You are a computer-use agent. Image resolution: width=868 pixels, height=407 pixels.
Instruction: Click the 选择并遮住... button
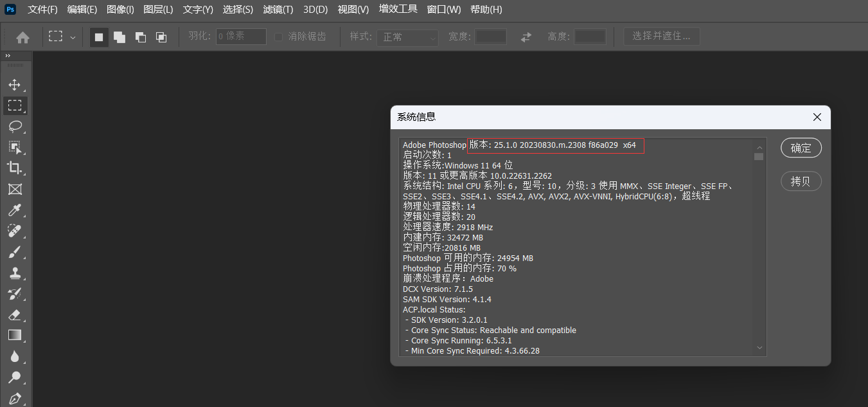click(662, 37)
